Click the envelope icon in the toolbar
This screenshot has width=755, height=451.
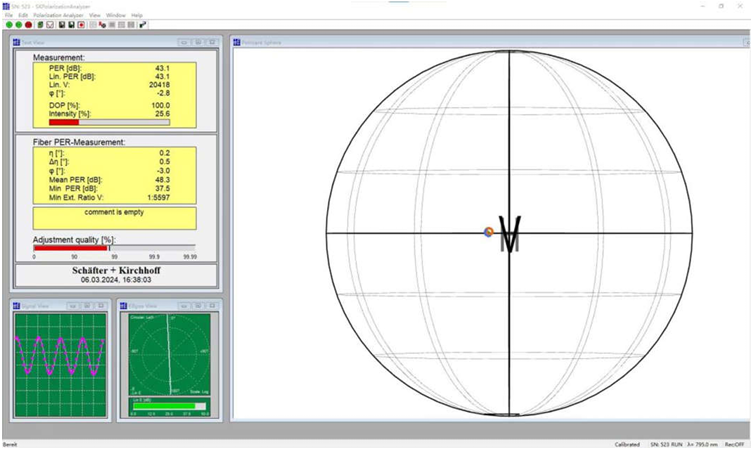[50, 25]
